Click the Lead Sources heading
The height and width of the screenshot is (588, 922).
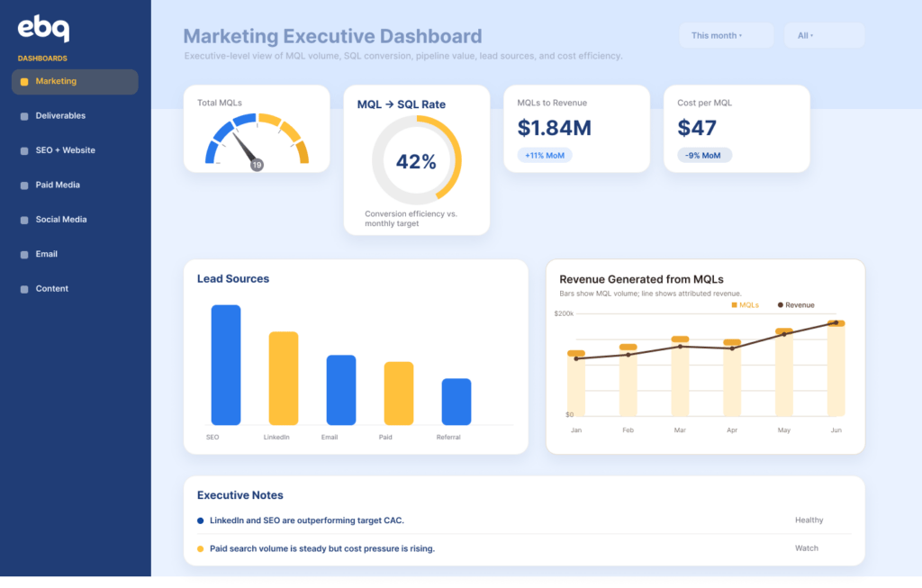click(233, 279)
